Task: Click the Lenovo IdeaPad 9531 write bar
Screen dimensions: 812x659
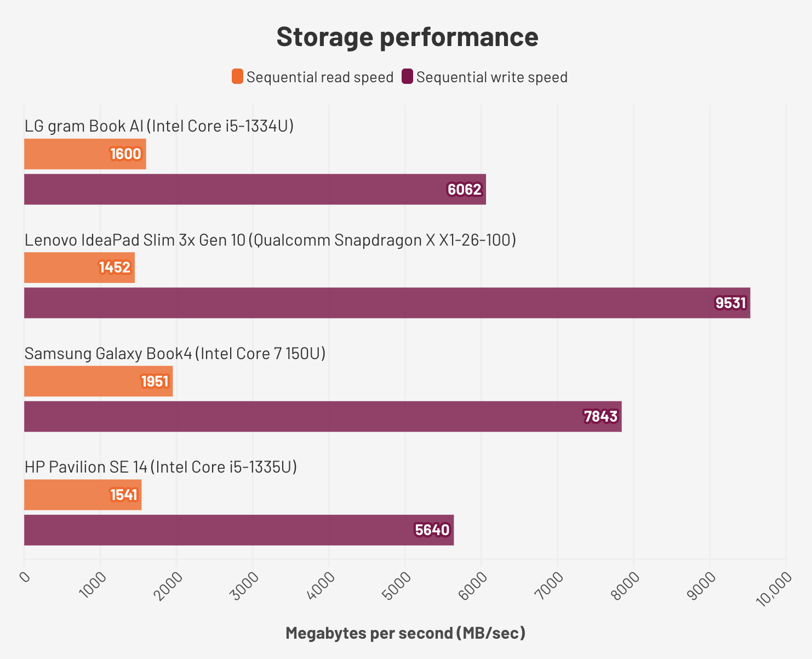Action: pyautogui.click(x=387, y=303)
